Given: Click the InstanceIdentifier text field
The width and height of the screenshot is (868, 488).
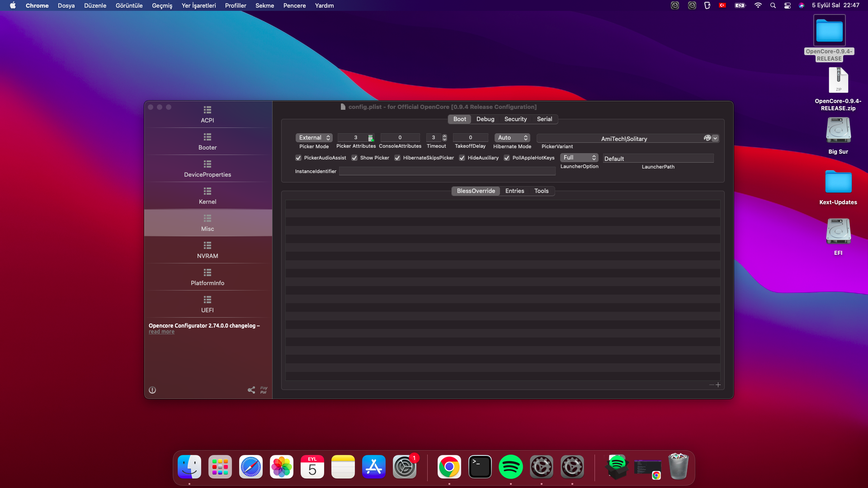Looking at the screenshot, I should coord(447,171).
